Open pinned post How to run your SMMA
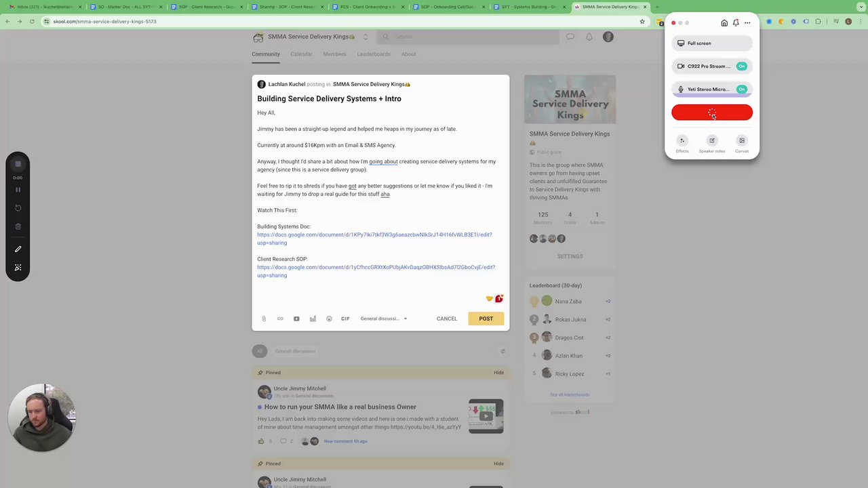This screenshot has width=868, height=488. click(x=340, y=407)
